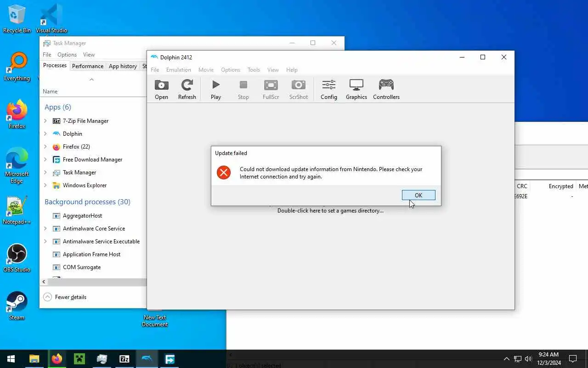Open Dolphin's Emulation menu
The width and height of the screenshot is (588, 368).
[x=179, y=70]
